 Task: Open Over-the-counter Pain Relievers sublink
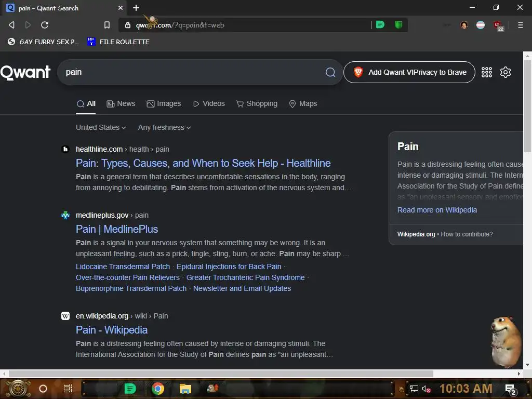pyautogui.click(x=128, y=277)
